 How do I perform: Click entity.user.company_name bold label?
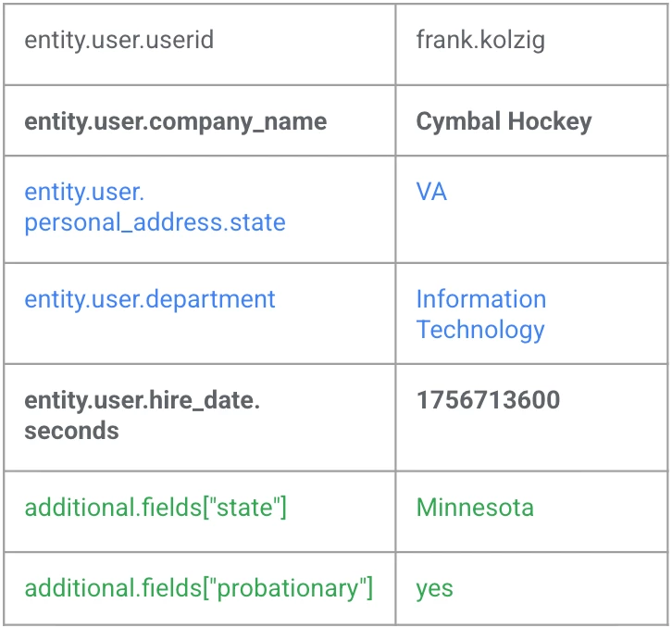(x=175, y=122)
